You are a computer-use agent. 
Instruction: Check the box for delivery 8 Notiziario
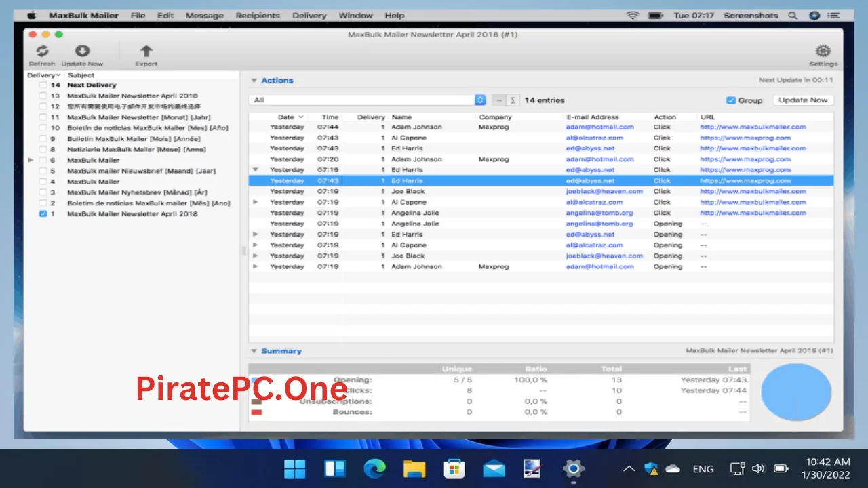[x=43, y=150]
